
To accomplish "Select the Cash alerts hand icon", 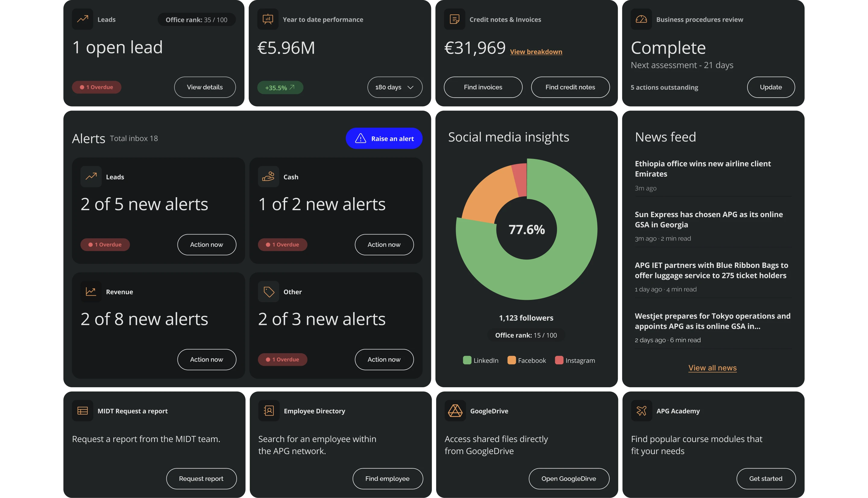I will (x=269, y=176).
